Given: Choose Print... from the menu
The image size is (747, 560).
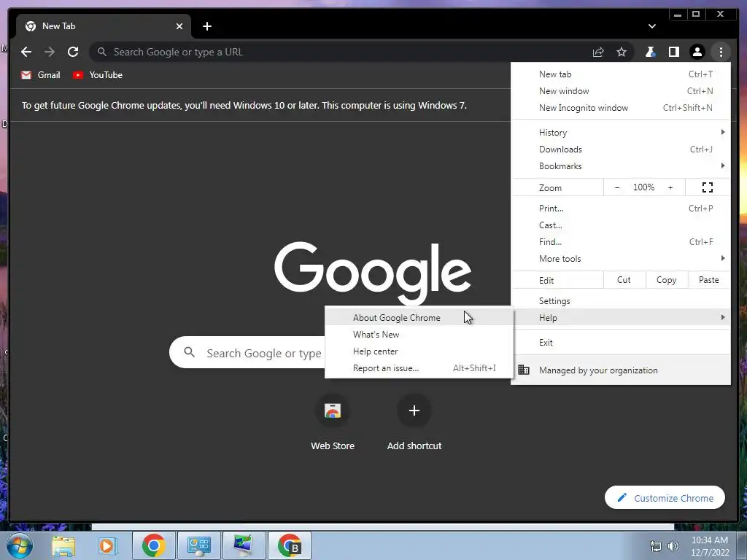Looking at the screenshot, I should pyautogui.click(x=621, y=208).
